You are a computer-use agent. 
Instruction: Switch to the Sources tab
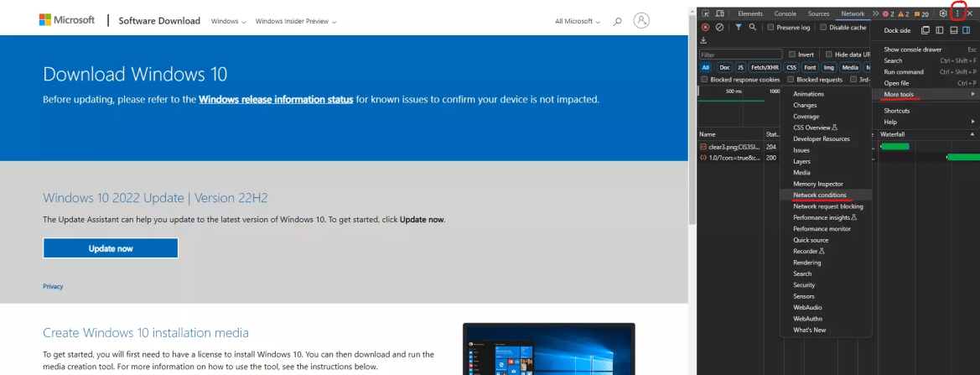click(x=818, y=13)
